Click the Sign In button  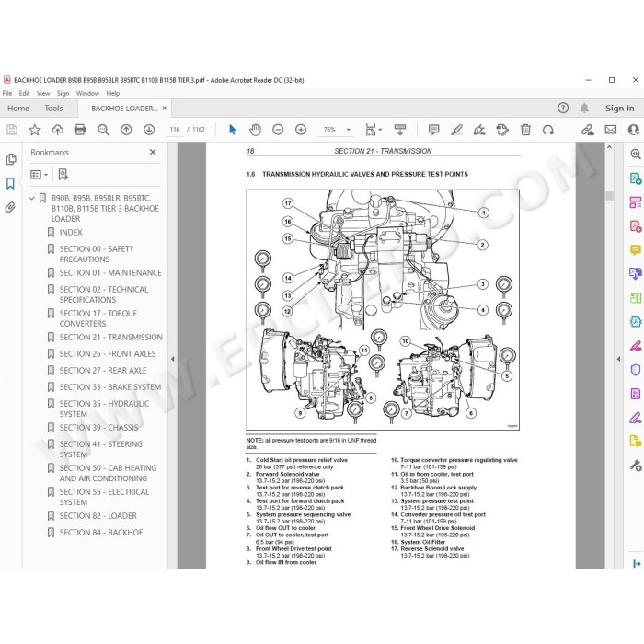pos(619,108)
